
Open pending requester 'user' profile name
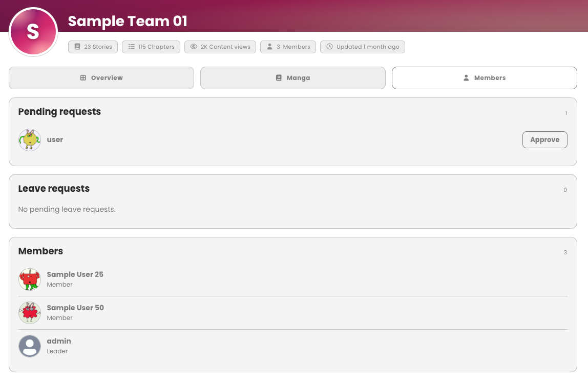point(55,139)
